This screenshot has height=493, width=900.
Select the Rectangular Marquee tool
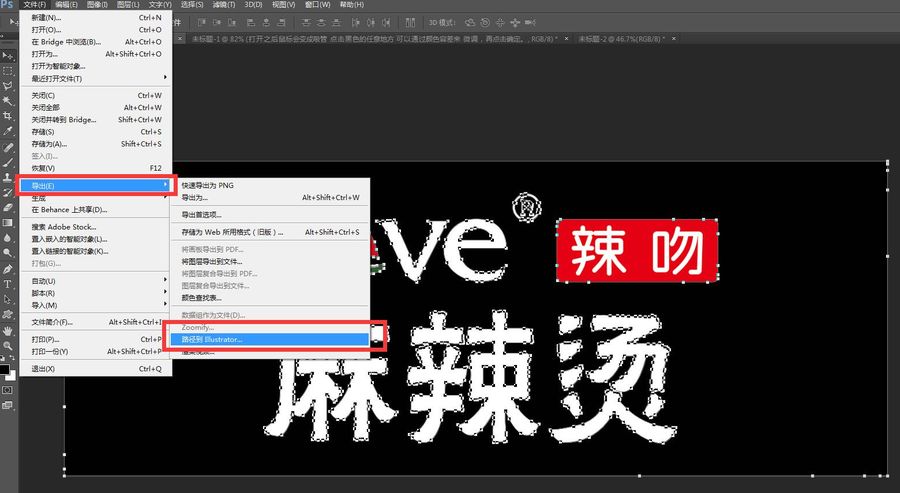pos(7,71)
